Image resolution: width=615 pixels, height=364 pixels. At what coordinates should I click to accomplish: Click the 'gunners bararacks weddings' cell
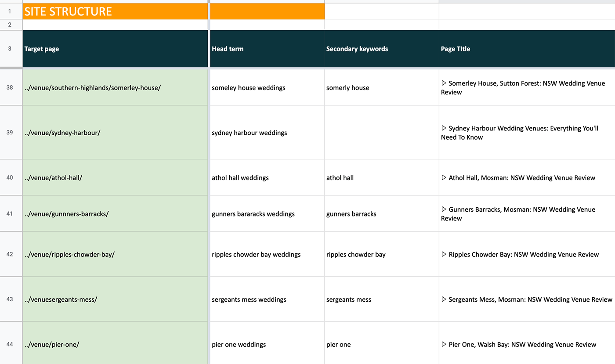(x=267, y=213)
